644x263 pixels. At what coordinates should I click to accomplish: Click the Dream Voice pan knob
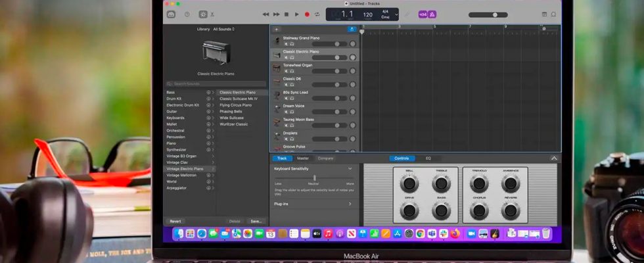click(x=352, y=112)
